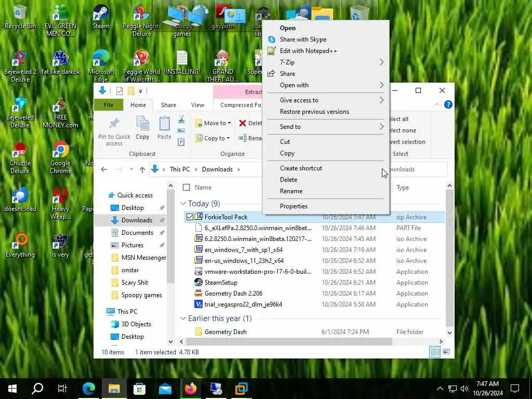The width and height of the screenshot is (532, 399).
Task: Uncheck the ForkieTool Pack checkbox
Action: [x=190, y=217]
